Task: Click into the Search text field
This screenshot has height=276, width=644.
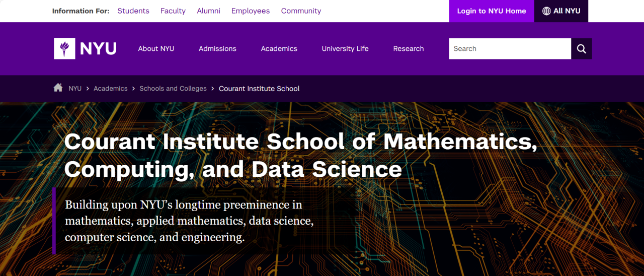Action: pos(510,49)
